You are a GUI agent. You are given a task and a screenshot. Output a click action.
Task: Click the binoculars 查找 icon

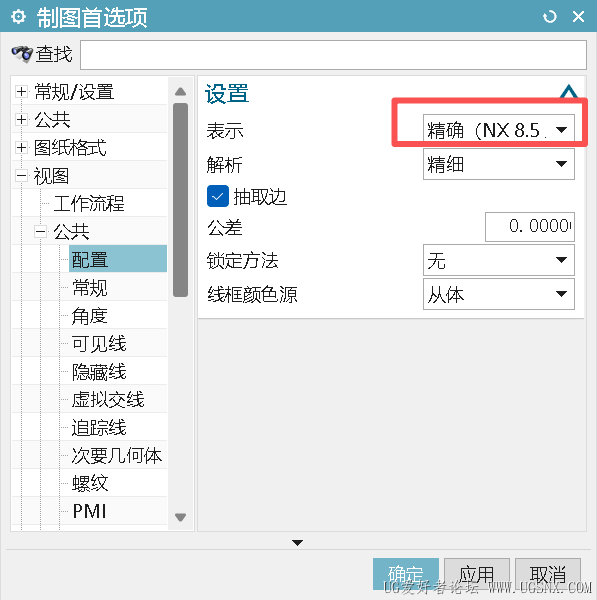click(x=22, y=54)
